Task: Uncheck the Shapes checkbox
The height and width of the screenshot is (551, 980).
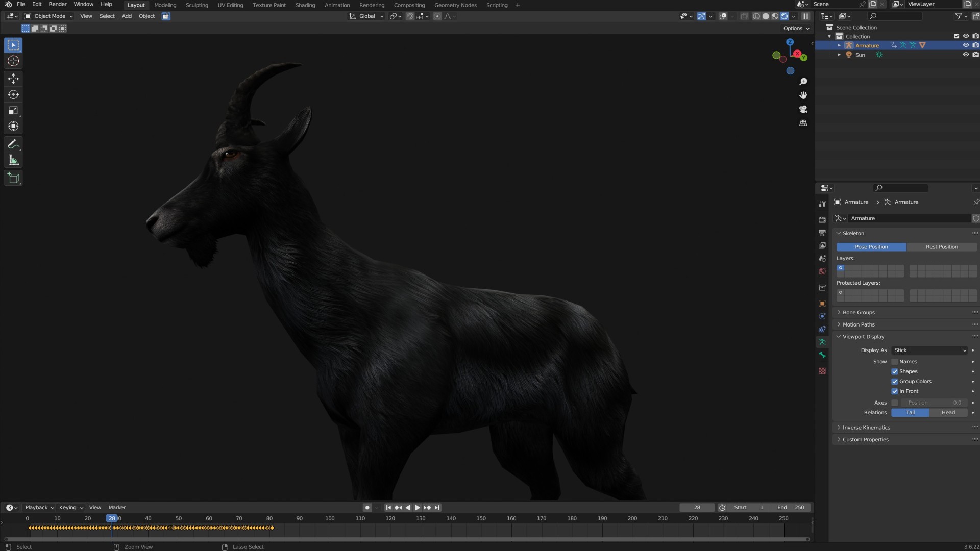Action: tap(895, 372)
